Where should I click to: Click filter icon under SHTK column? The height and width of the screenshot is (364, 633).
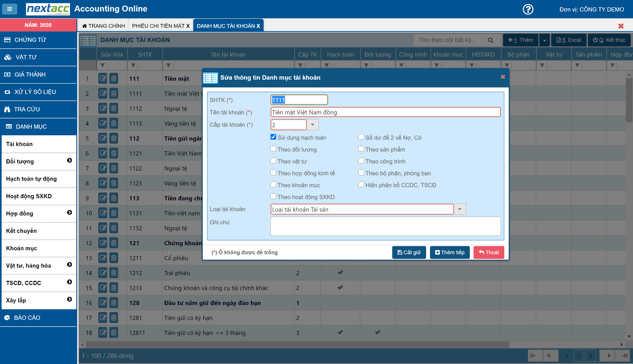pyautogui.click(x=133, y=65)
